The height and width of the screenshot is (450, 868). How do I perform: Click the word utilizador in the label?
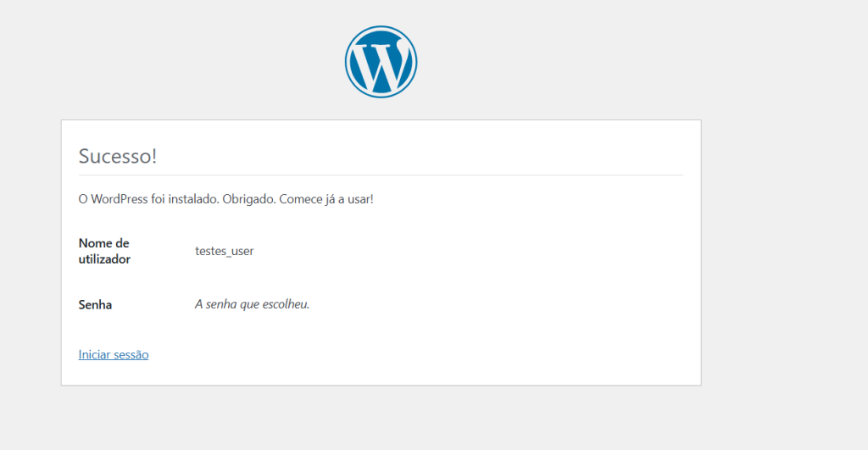(104, 259)
